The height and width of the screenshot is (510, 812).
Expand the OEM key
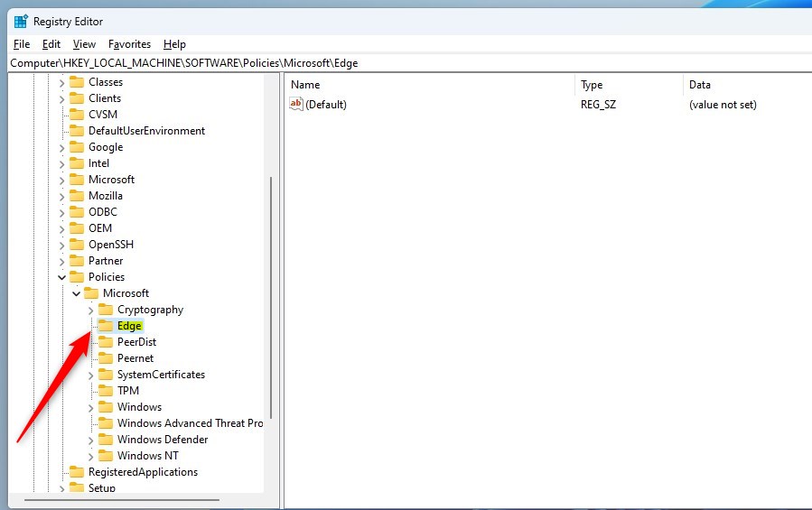(x=61, y=229)
